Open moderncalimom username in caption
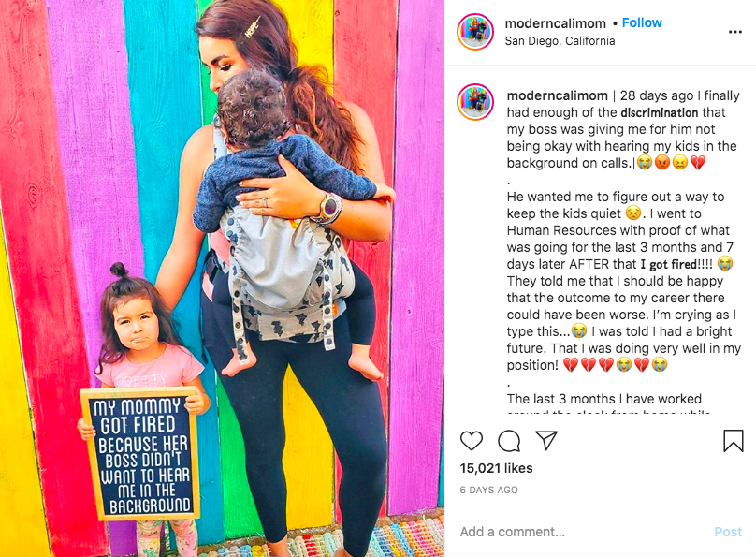Image resolution: width=756 pixels, height=557 pixels. click(x=557, y=95)
